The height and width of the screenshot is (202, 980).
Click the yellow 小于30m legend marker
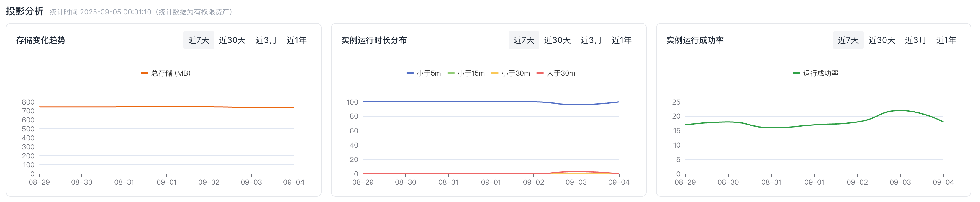click(x=495, y=73)
